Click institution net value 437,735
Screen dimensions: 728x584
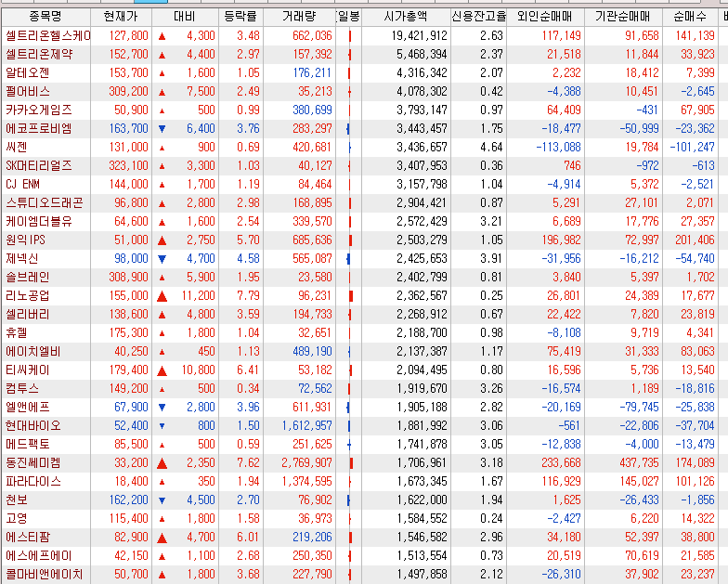639,462
